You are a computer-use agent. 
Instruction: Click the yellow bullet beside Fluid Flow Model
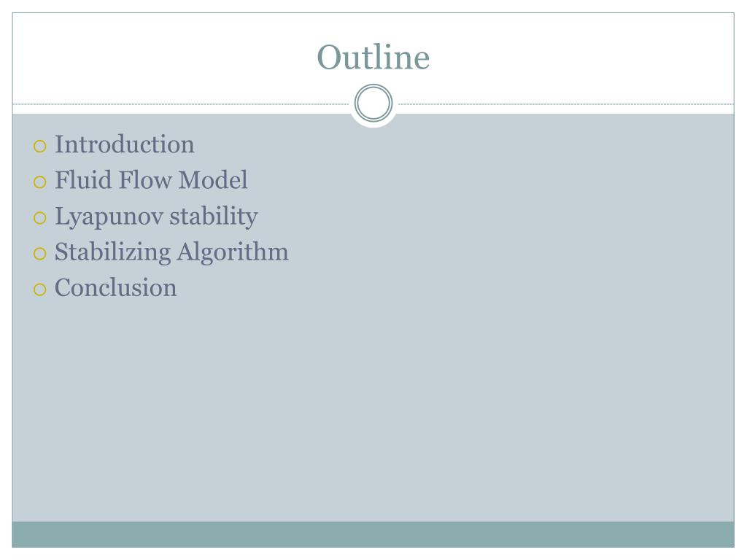pos(40,182)
